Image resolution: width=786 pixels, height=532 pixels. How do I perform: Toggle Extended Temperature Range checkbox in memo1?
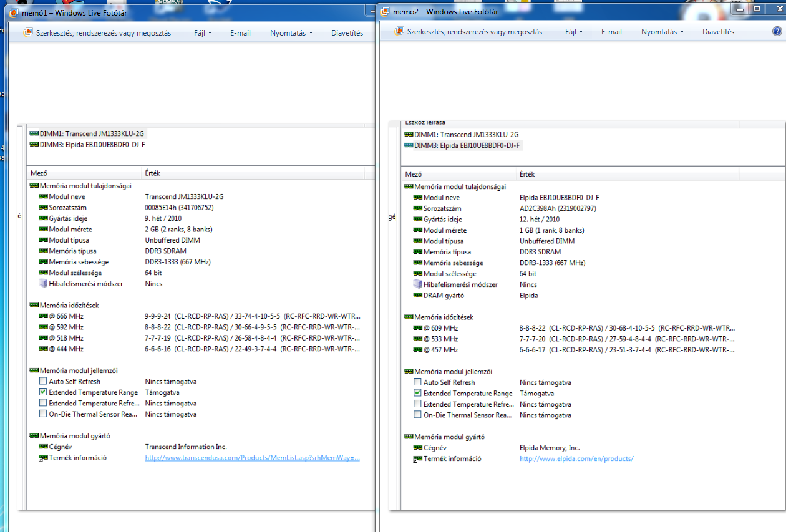coord(43,392)
